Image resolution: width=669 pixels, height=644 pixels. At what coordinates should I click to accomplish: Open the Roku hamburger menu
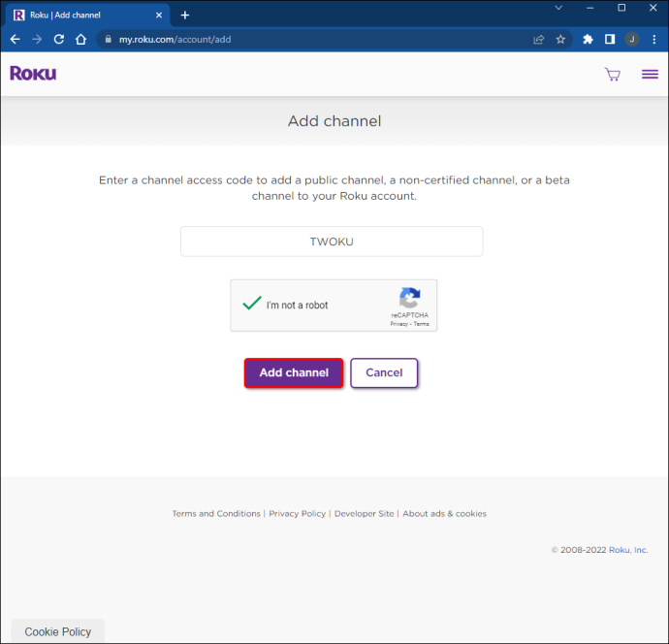point(650,75)
